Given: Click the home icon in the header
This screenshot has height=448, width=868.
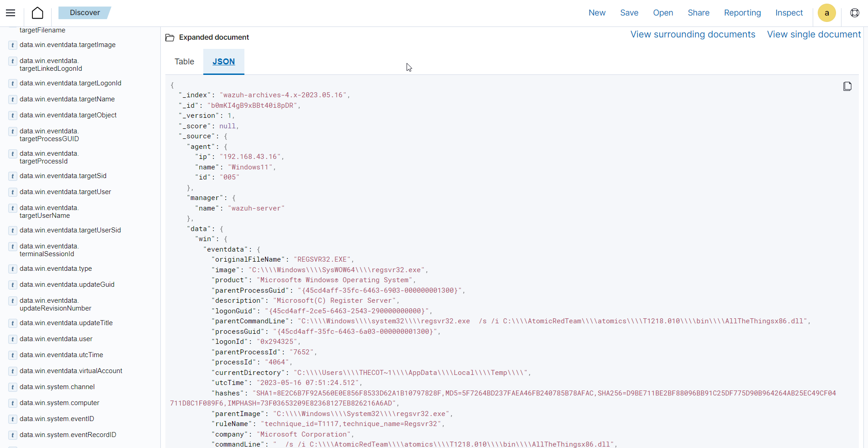Looking at the screenshot, I should click(37, 13).
